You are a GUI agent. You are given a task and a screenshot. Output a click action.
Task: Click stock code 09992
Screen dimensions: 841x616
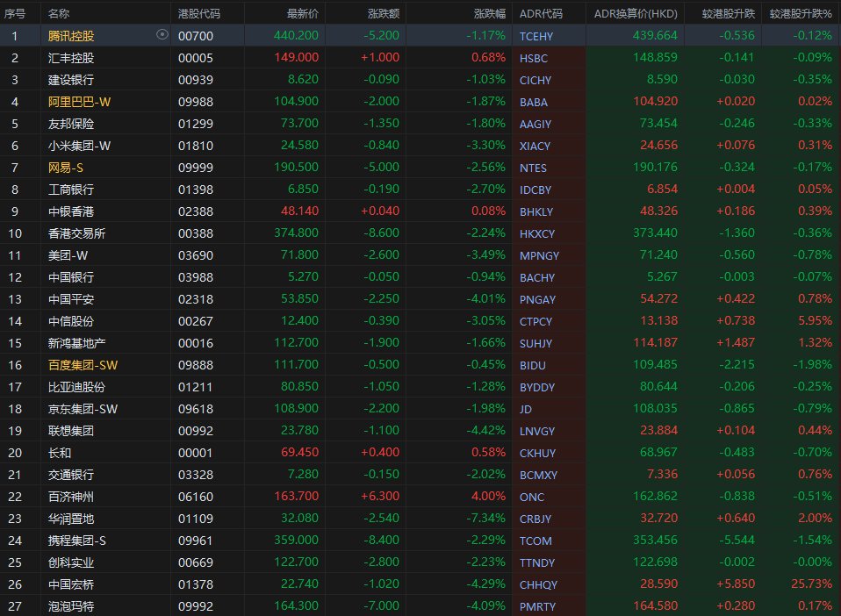tap(195, 606)
